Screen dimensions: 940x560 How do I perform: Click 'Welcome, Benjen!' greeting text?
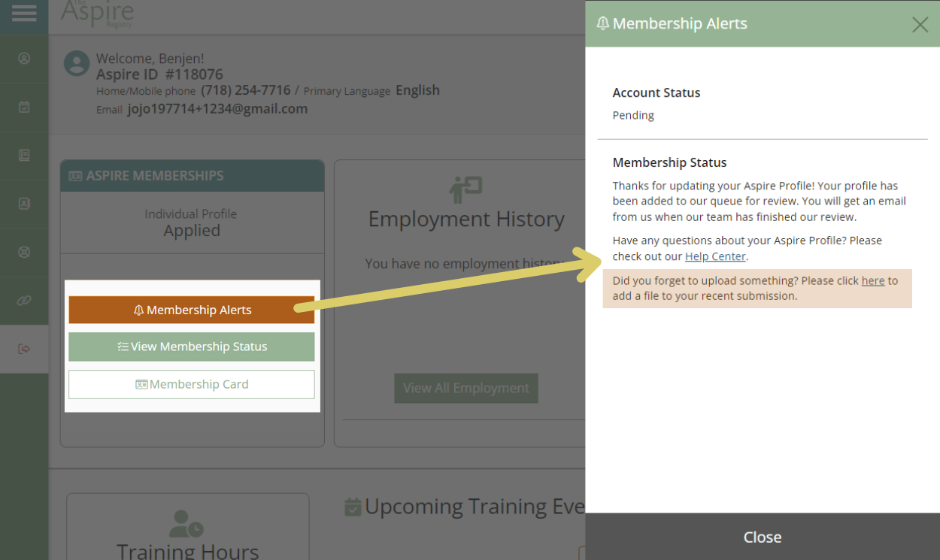tap(150, 58)
